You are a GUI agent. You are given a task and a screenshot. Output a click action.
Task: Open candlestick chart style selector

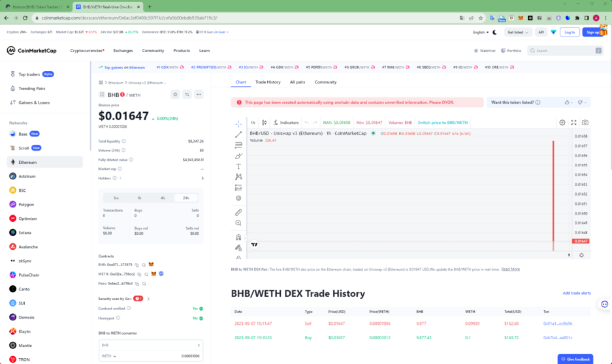coord(265,123)
